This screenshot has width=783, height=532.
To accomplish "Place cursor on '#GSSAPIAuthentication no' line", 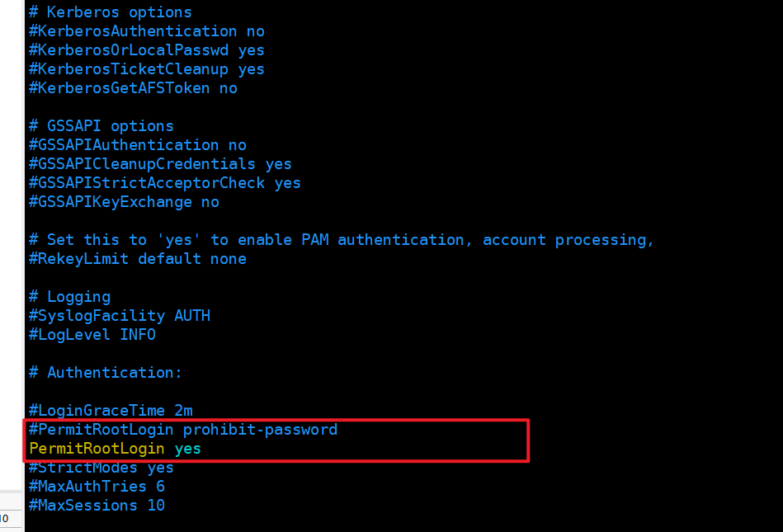I will click(138, 145).
